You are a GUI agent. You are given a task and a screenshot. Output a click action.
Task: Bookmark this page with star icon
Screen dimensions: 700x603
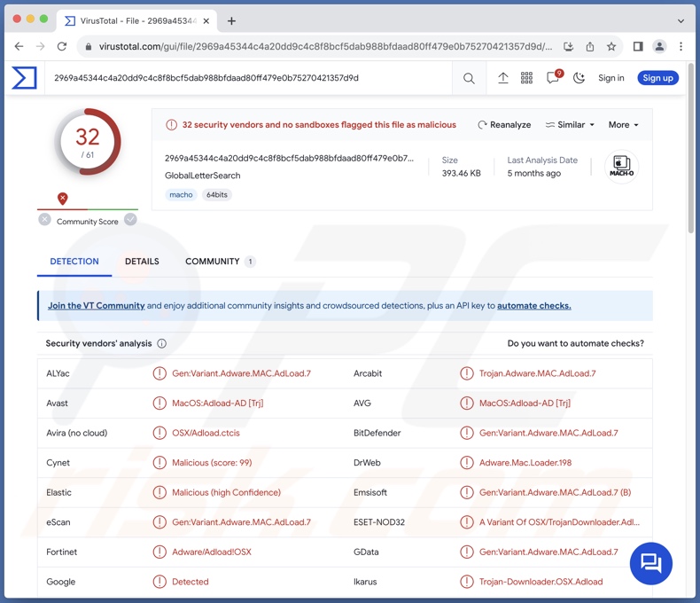(x=611, y=46)
